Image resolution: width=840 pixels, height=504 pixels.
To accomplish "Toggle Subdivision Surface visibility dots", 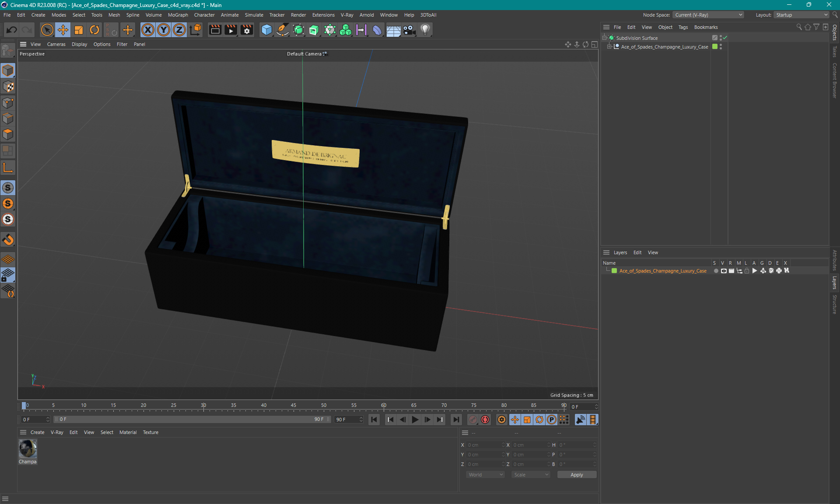I will pos(721,38).
